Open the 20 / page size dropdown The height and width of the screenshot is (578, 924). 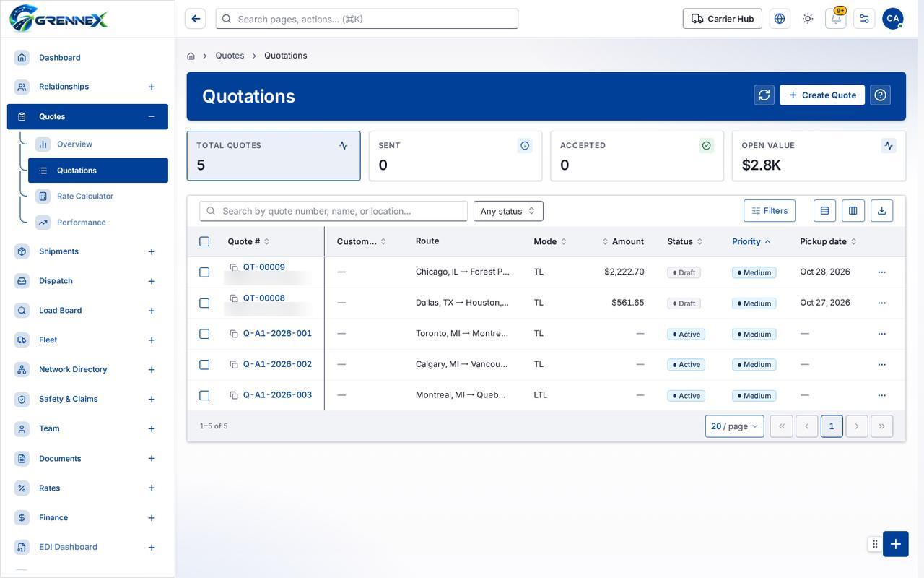[734, 426]
